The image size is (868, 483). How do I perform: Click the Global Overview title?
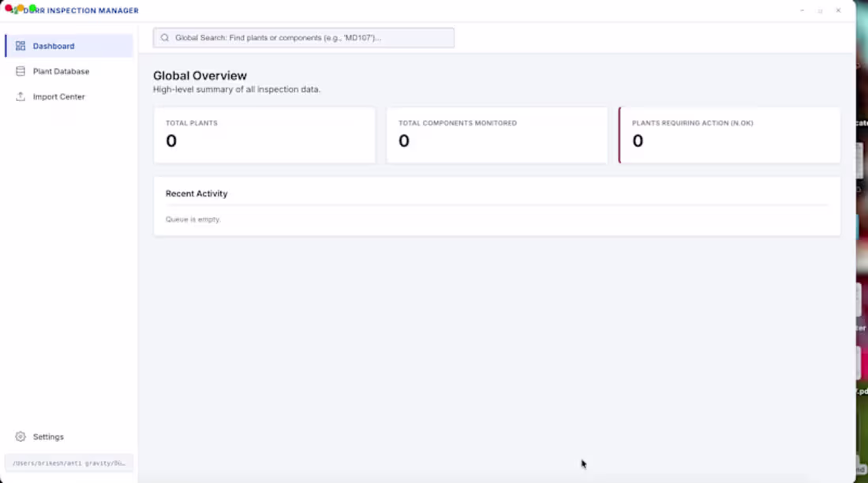(x=200, y=75)
